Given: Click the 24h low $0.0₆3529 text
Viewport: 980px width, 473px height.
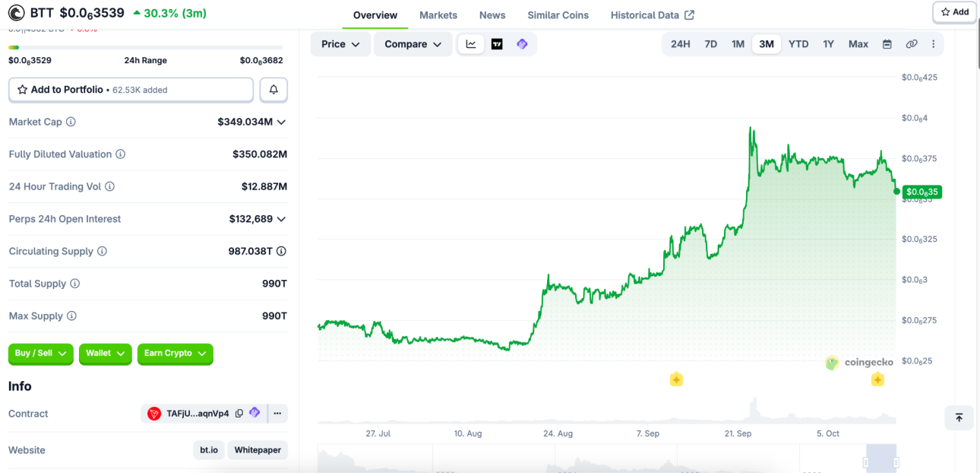Looking at the screenshot, I should (x=30, y=61).
